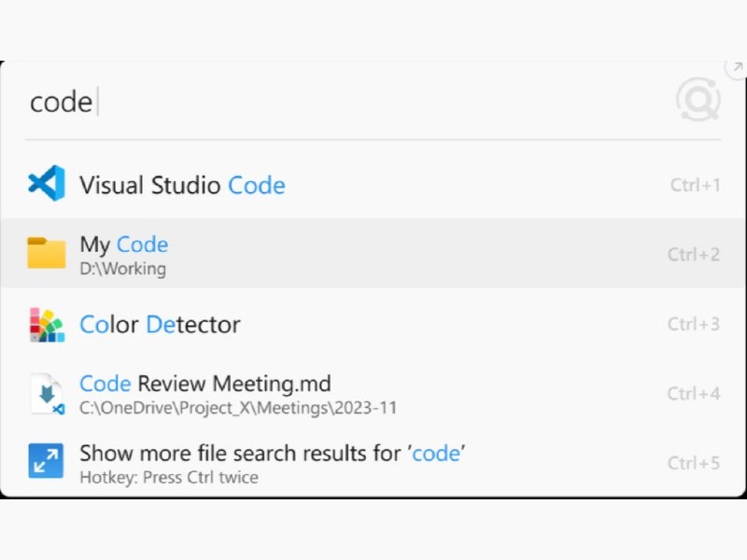Click the My Code folder icon
The image size is (747, 560).
[x=46, y=253]
